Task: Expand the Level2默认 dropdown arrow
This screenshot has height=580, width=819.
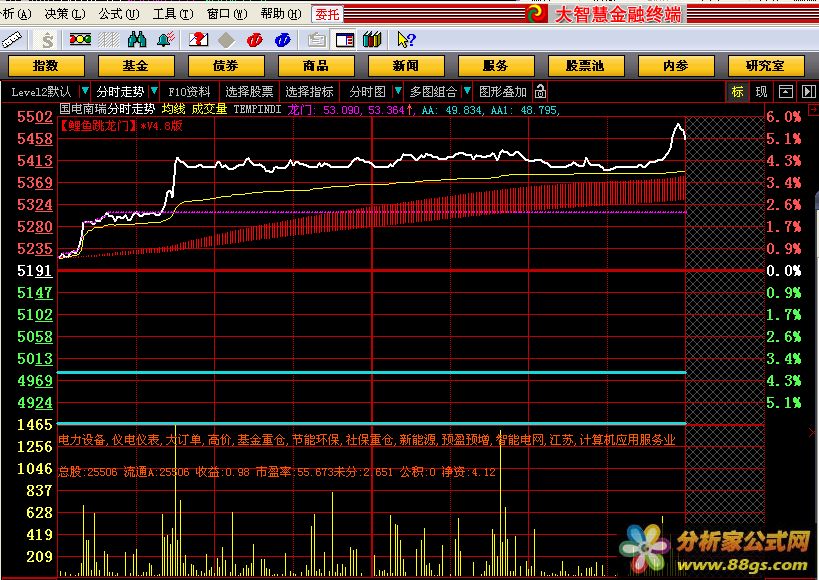Action: [84, 91]
